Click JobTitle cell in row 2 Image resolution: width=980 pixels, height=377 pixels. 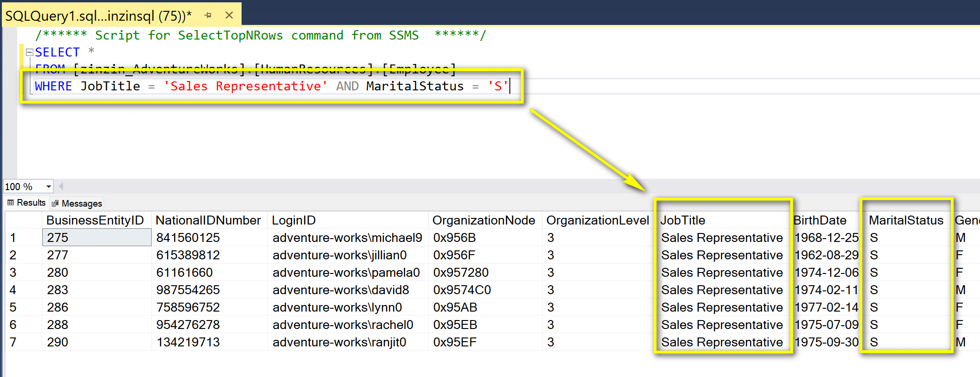(723, 255)
